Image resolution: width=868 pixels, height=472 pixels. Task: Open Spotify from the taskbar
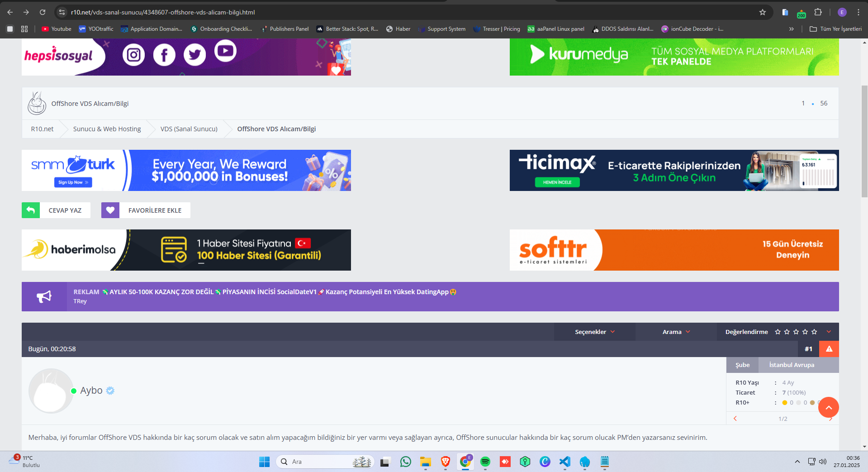(485, 462)
